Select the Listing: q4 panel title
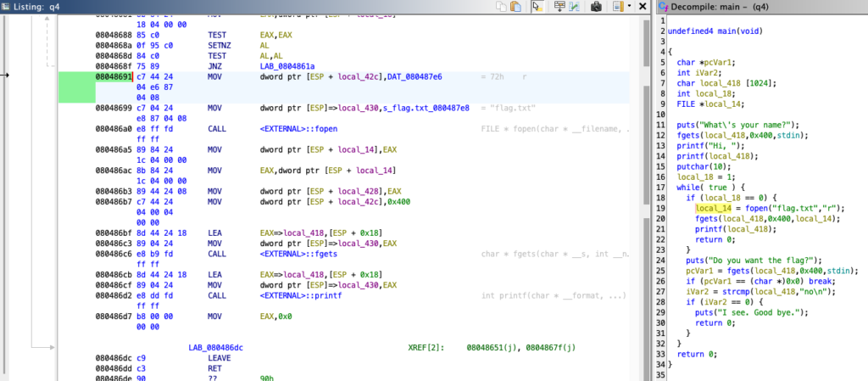868x381 pixels. pyautogui.click(x=44, y=7)
